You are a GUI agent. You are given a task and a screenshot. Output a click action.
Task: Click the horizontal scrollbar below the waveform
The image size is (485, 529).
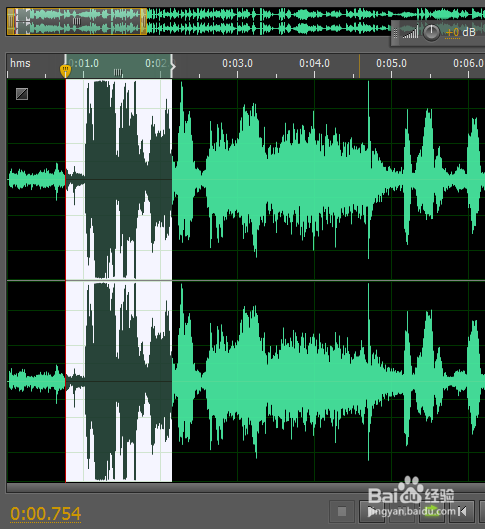[x=246, y=488]
